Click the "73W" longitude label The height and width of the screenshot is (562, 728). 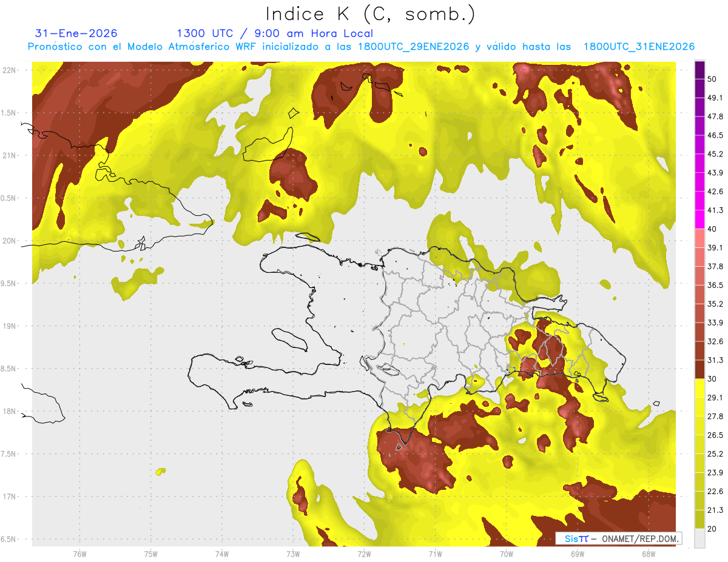coord(293,554)
